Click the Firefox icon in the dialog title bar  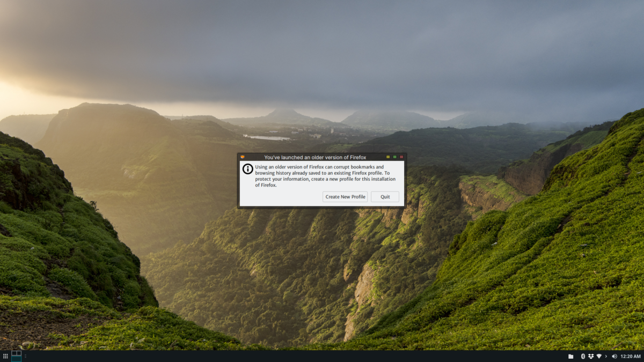pyautogui.click(x=243, y=157)
